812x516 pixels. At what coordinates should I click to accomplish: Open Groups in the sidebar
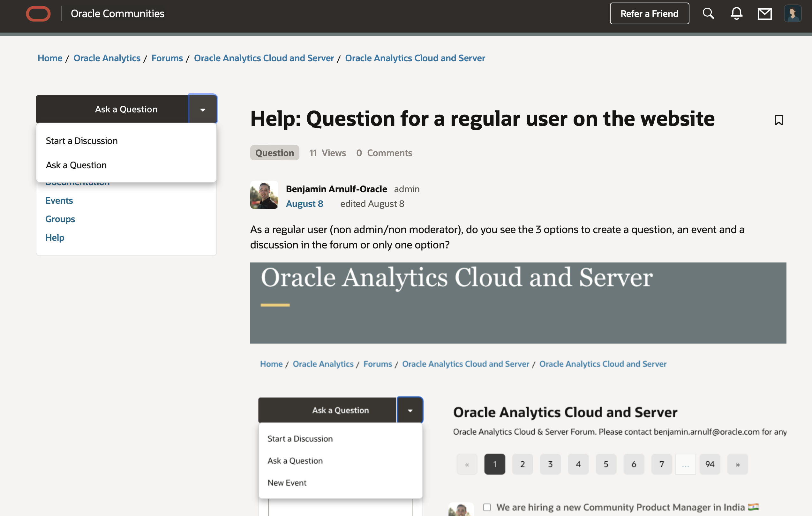tap(60, 219)
